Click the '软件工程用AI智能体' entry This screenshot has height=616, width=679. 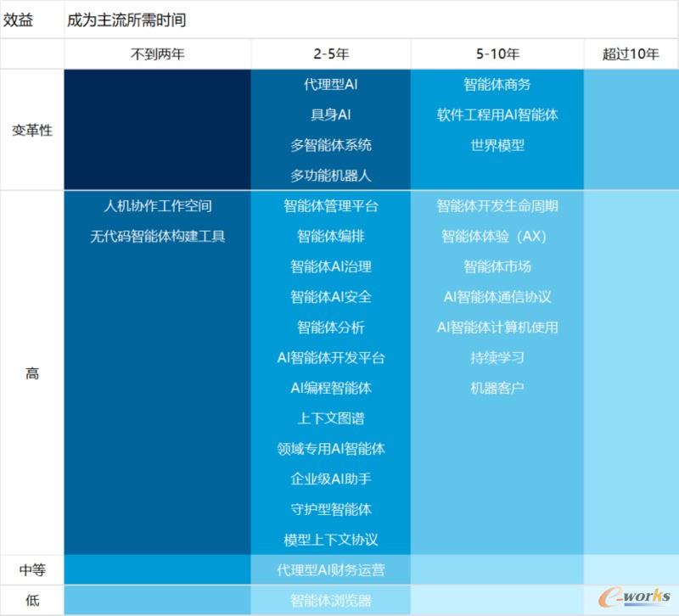click(497, 115)
